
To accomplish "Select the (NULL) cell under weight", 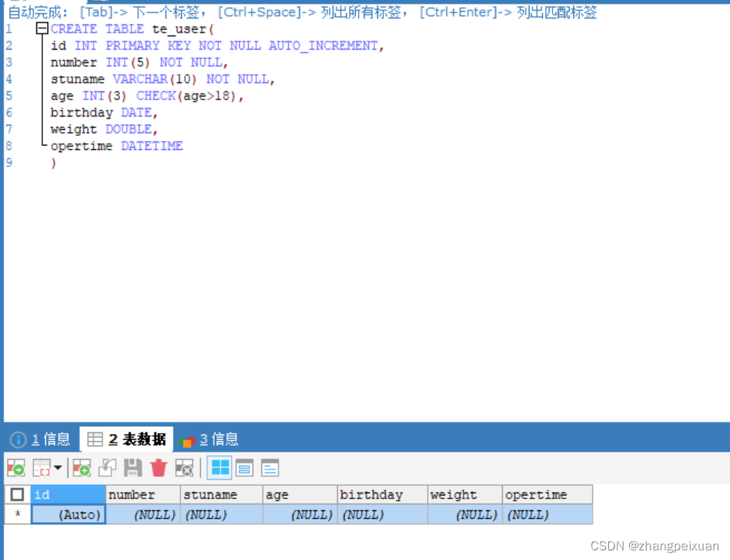I will (465, 515).
